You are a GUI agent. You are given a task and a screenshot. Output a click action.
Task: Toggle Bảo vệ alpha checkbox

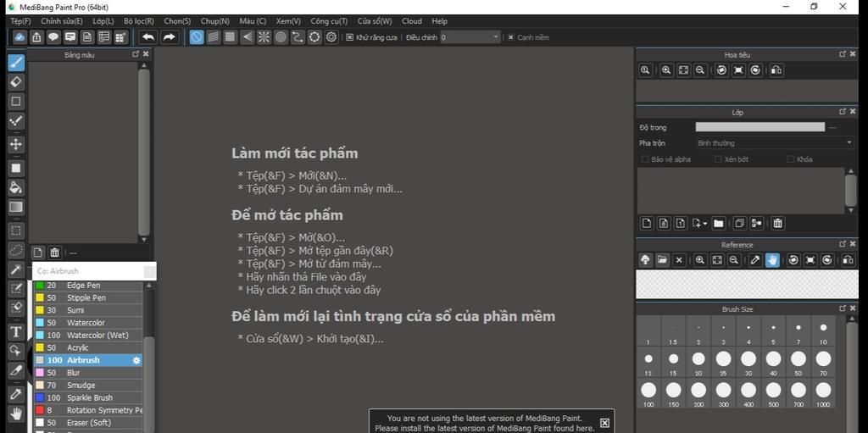[x=645, y=159]
